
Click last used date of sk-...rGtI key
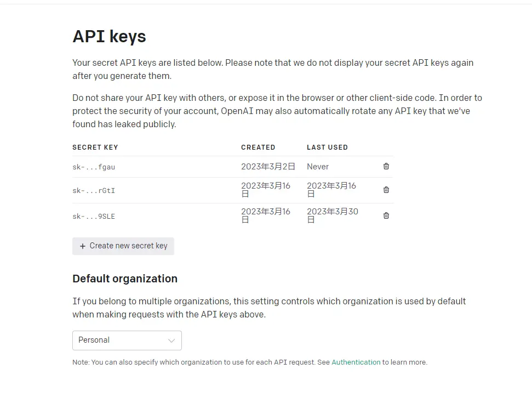(x=331, y=189)
